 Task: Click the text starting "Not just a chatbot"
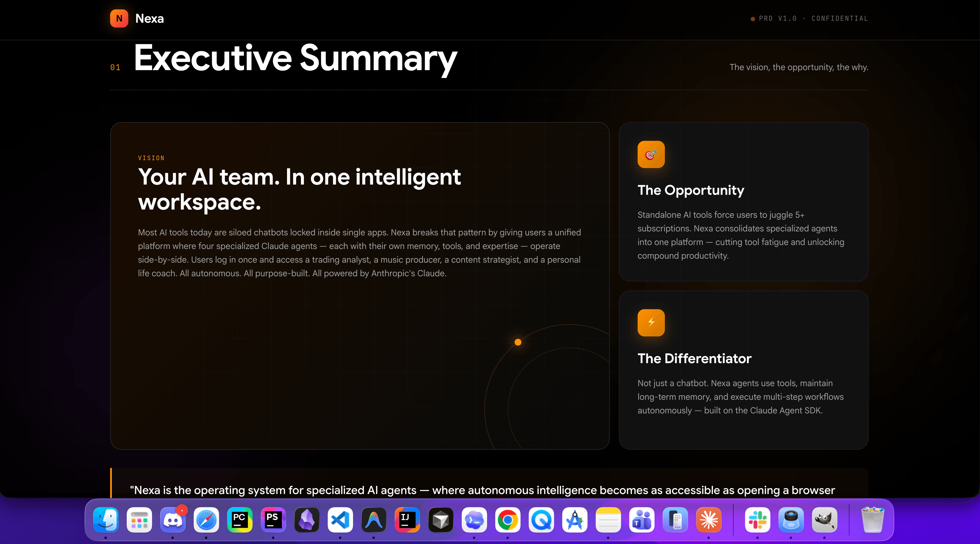click(x=740, y=397)
